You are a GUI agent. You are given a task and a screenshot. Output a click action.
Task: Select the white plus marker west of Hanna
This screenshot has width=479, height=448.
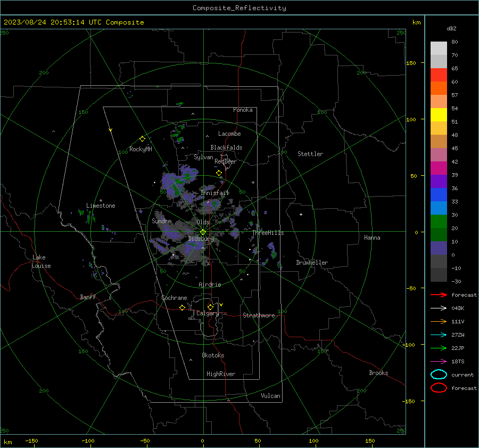point(301,214)
